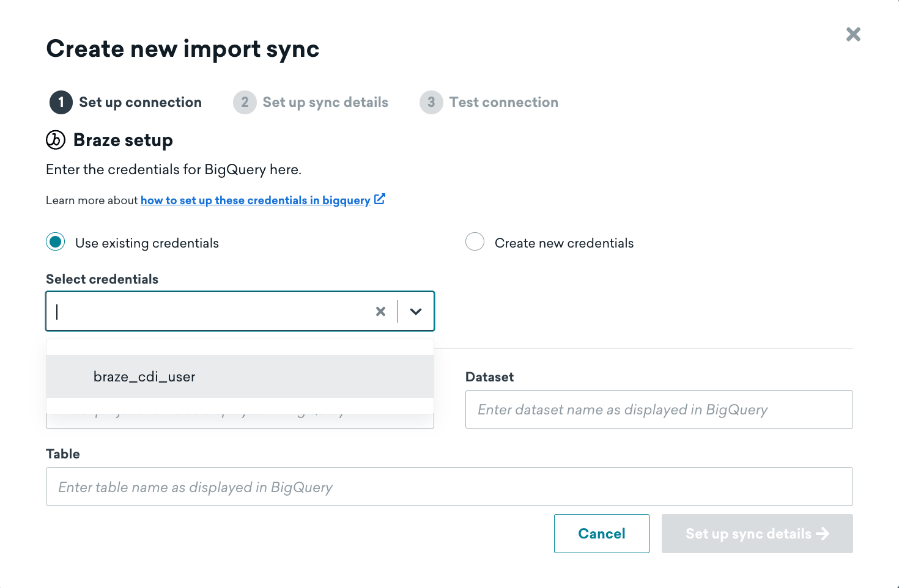Switch to the Set up sync details step
This screenshot has height=588, width=899.
[325, 102]
